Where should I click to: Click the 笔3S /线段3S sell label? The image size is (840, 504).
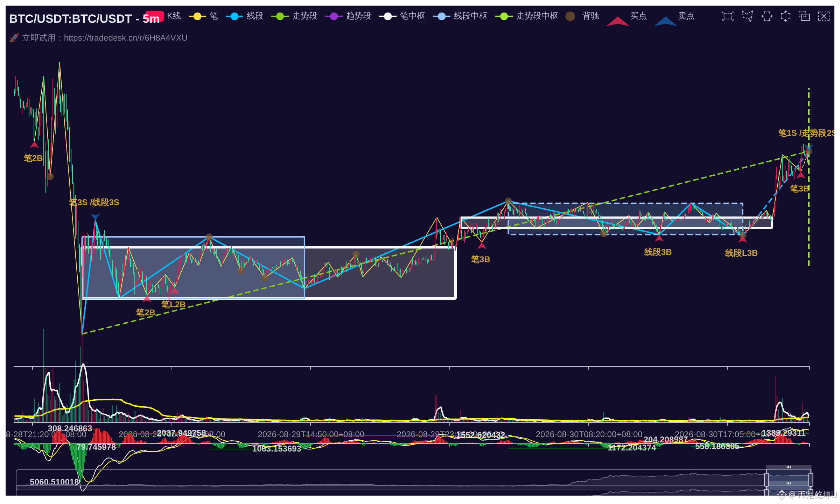pos(94,202)
